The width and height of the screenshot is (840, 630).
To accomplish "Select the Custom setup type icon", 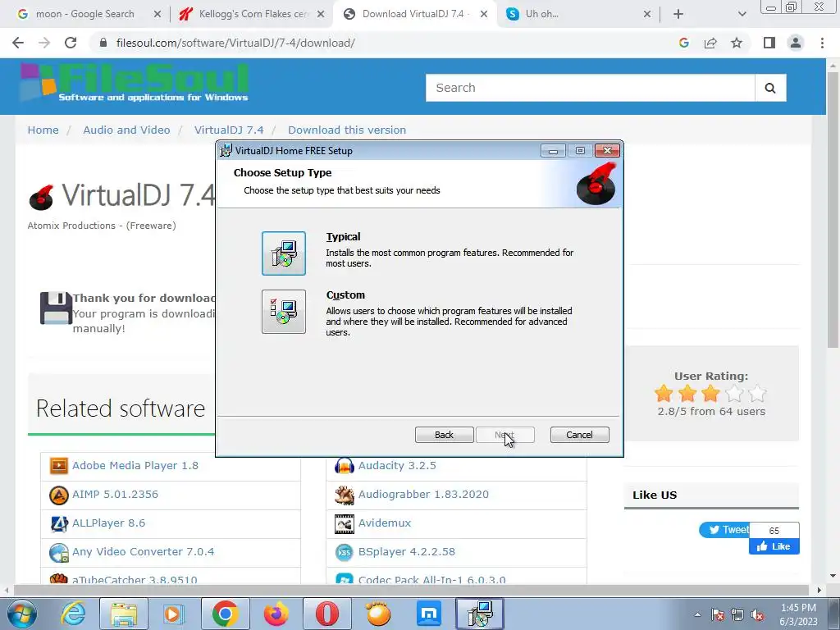I will point(283,312).
